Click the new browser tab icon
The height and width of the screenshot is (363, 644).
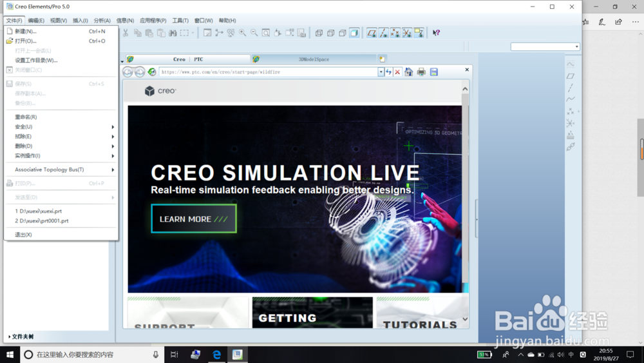382,59
